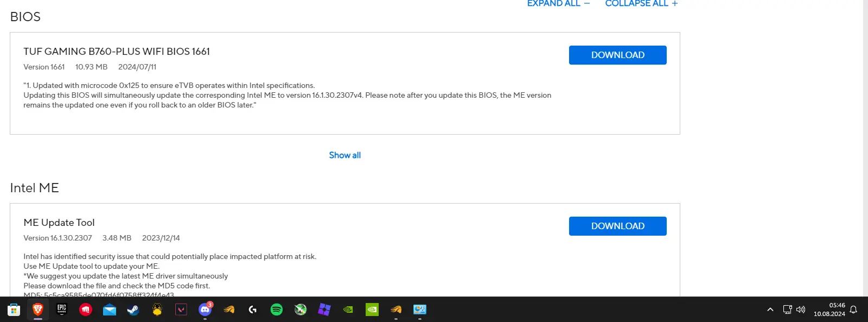Open the notification bell in the tray
868x322 pixels.
853,310
